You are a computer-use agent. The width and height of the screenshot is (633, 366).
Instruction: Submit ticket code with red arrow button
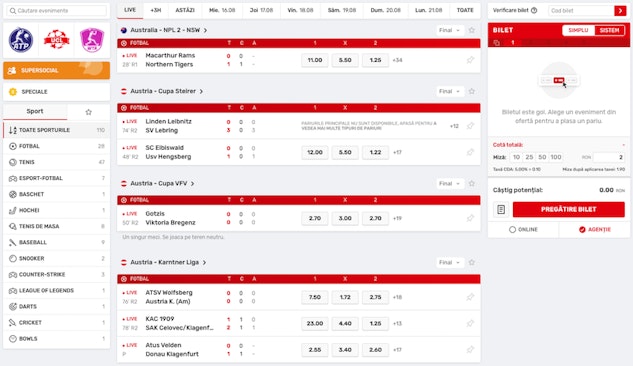point(620,10)
